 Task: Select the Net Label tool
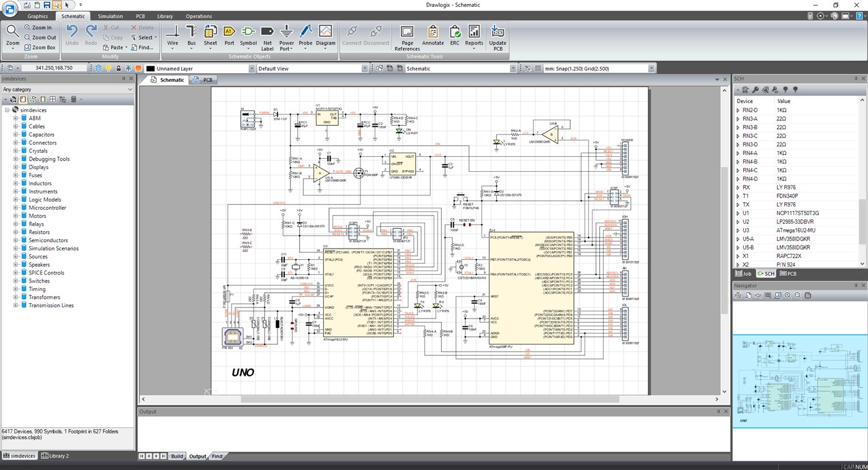267,35
